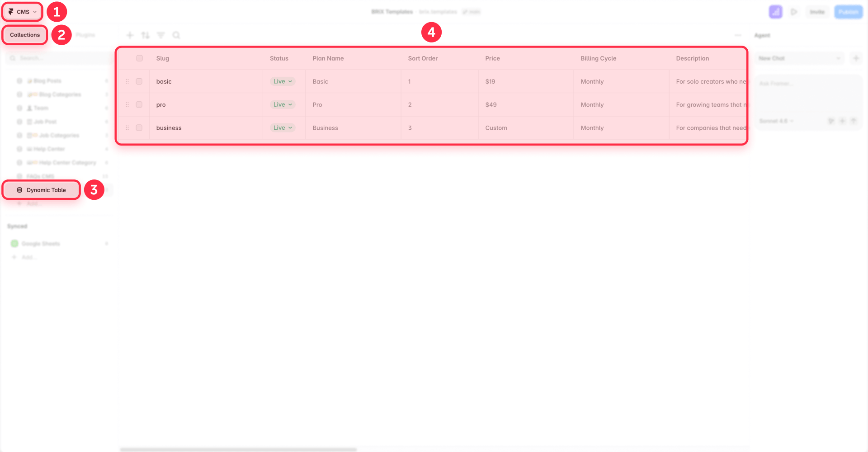868x452 pixels.
Task: Focus the sidebar Search field
Action: [x=59, y=58]
